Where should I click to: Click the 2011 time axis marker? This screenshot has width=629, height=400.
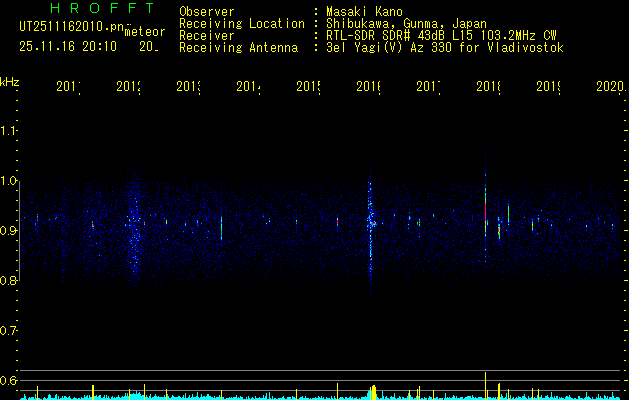[68, 86]
